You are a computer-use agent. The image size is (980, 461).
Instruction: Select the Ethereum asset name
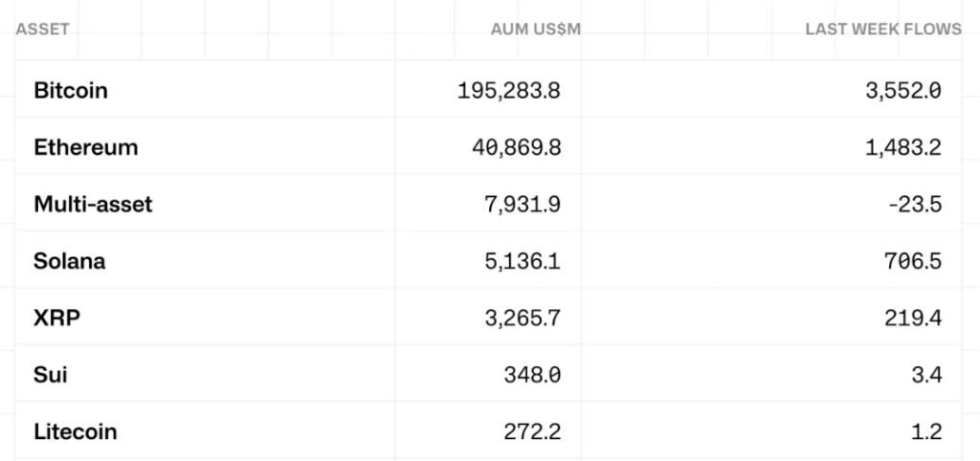86,147
